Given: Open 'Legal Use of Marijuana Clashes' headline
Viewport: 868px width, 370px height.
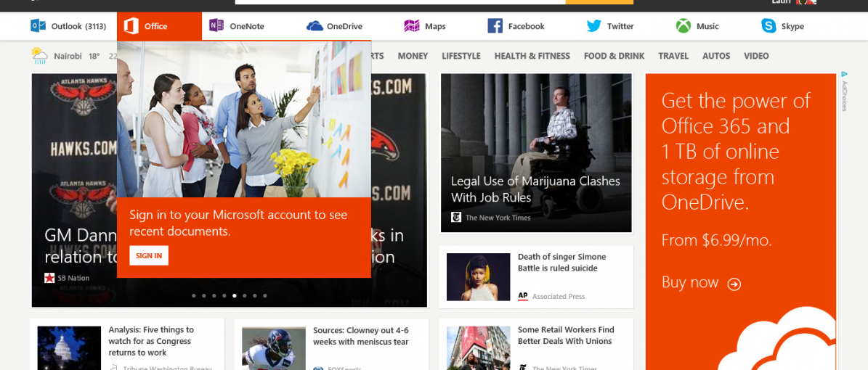Looking at the screenshot, I should pyautogui.click(x=535, y=189).
